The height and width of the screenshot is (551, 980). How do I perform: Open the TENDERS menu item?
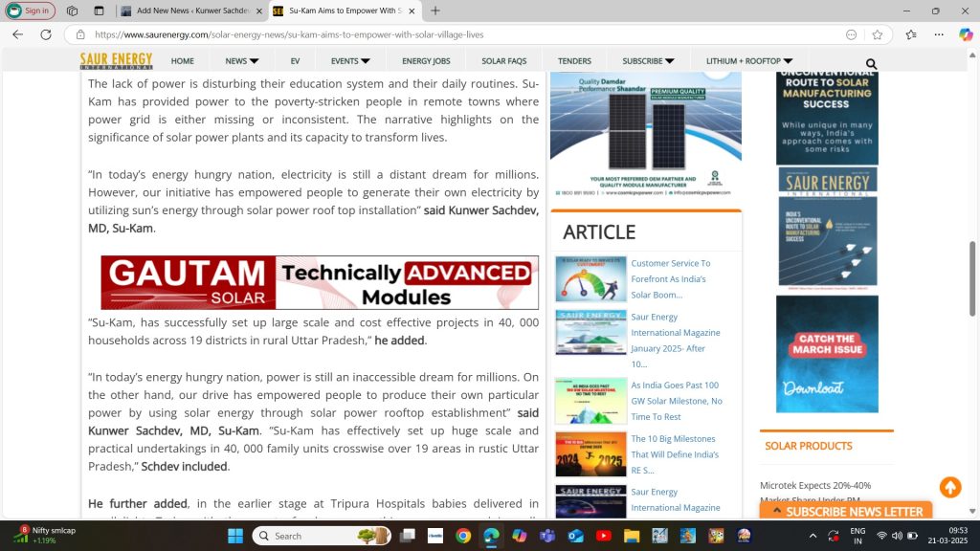(x=574, y=60)
